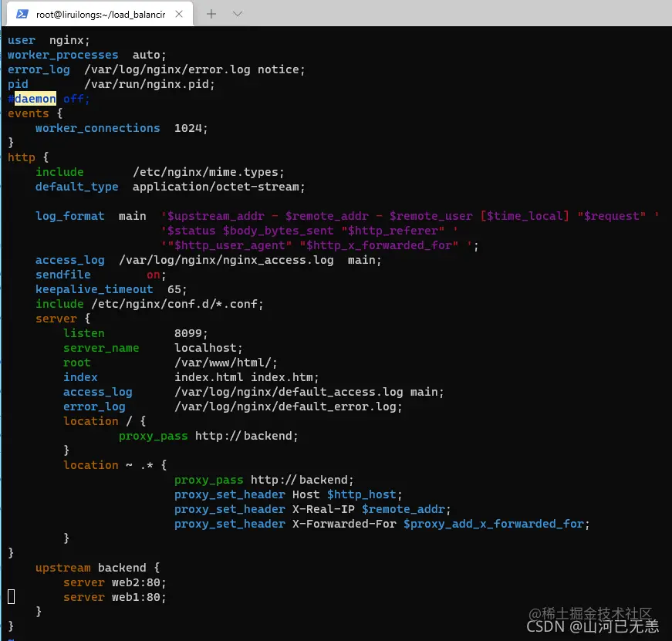The image size is (672, 641).
Task: Click 'application/octet-stream;' value
Action: (x=218, y=187)
